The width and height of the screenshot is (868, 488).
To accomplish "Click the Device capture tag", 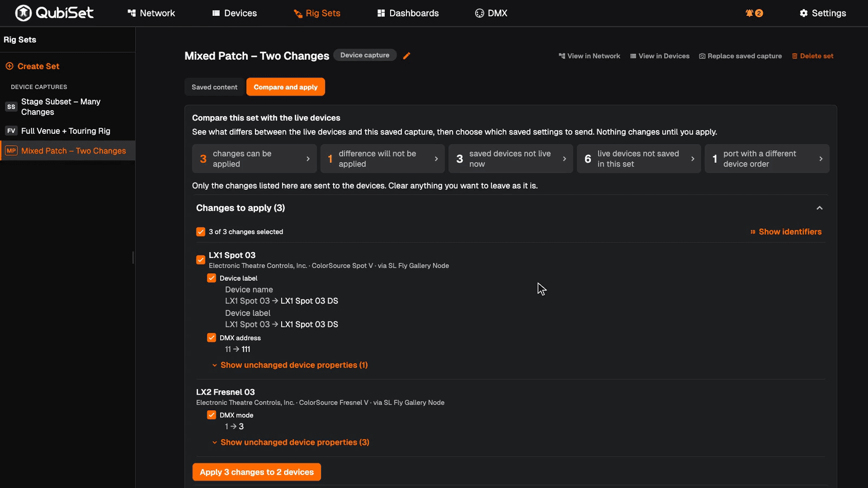I will tap(365, 55).
